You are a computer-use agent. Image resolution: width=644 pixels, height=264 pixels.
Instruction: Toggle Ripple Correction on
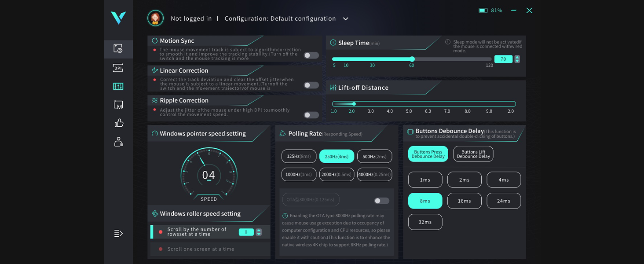coord(311,115)
